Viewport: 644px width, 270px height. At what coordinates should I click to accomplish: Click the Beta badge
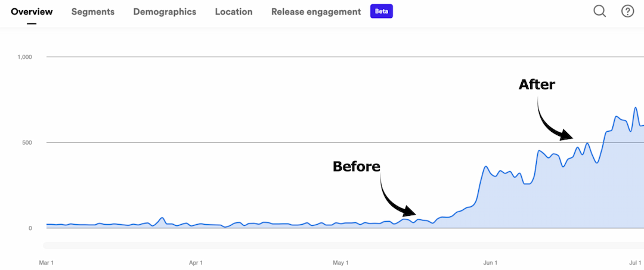[381, 11]
